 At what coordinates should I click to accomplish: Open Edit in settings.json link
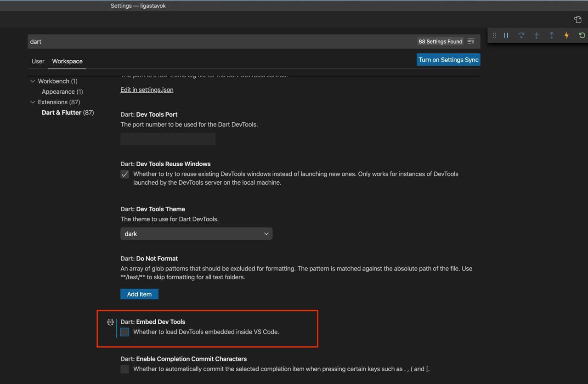[147, 90]
